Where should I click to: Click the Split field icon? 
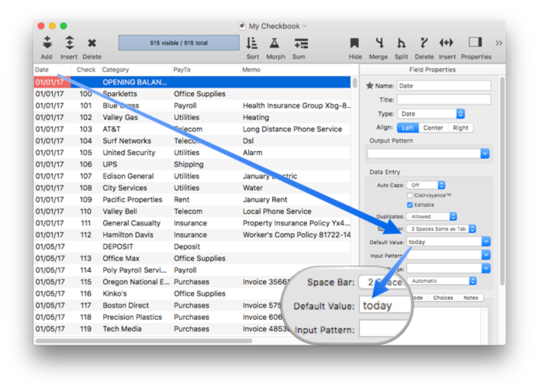click(401, 43)
